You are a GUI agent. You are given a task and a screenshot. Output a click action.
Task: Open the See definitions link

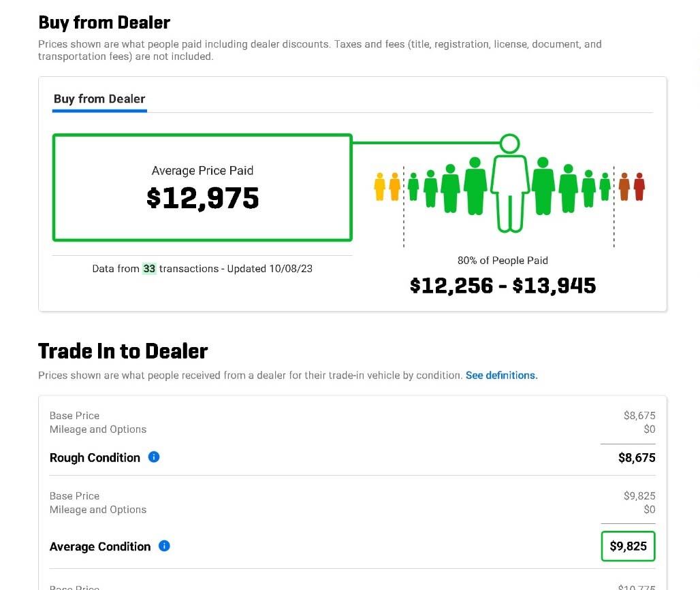click(x=501, y=376)
